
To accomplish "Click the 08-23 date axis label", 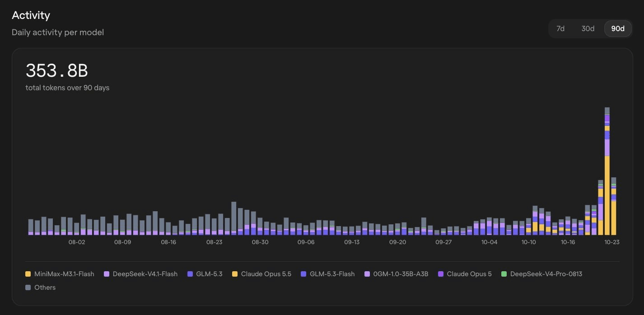I will 214,242.
